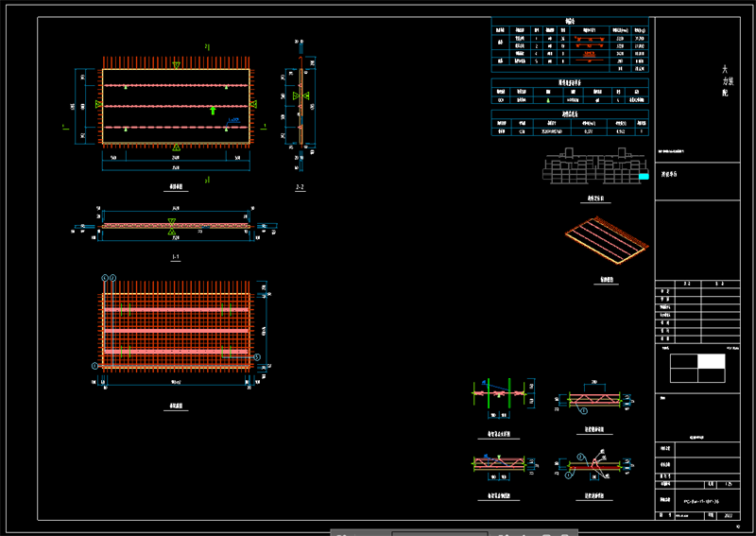The height and width of the screenshot is (536, 756).
Task: Select the red reinforcement grid plan drawing
Action: (177, 327)
